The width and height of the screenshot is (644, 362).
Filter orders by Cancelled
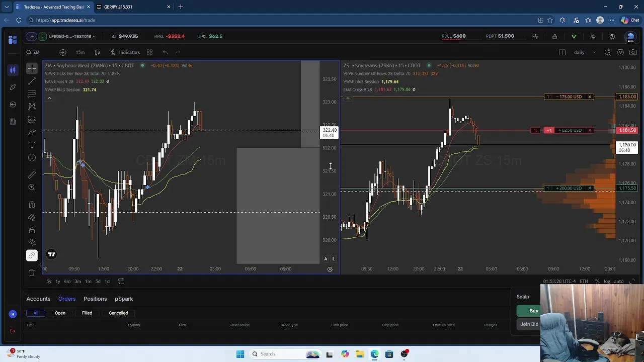(118, 313)
